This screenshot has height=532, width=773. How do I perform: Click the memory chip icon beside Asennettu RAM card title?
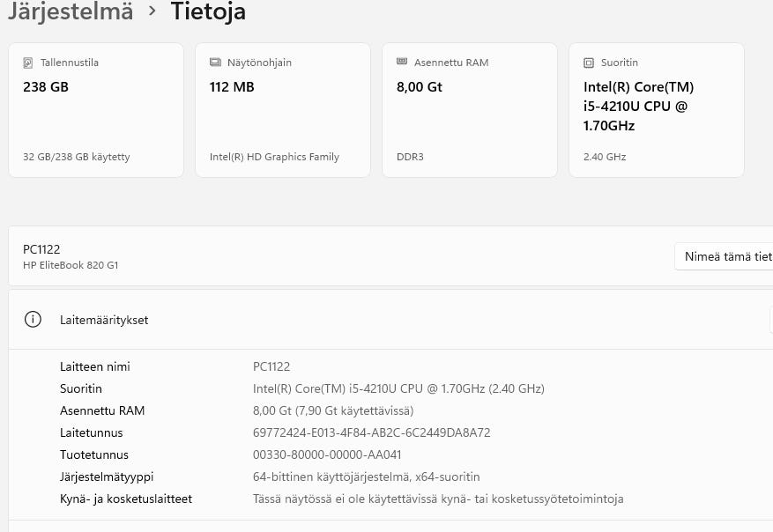pos(402,63)
